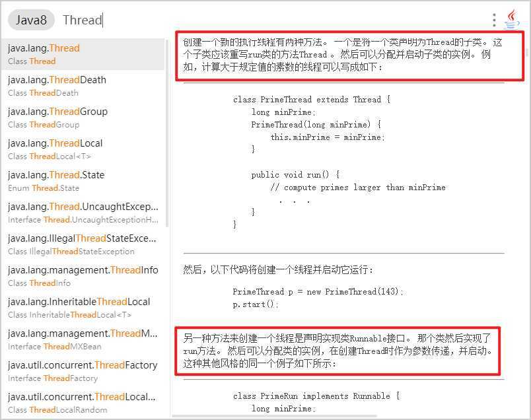Click the results list vertical scrollbar
531x420 pixels.
click(166, 133)
